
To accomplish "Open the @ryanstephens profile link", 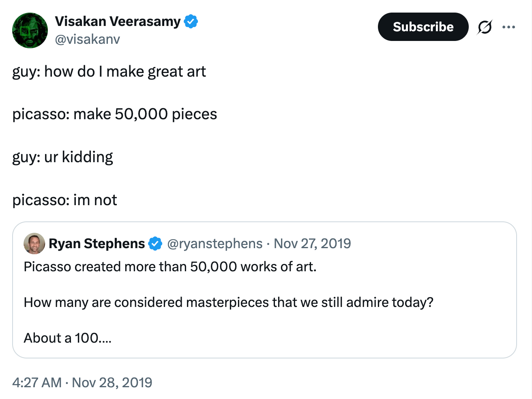I will (215, 243).
